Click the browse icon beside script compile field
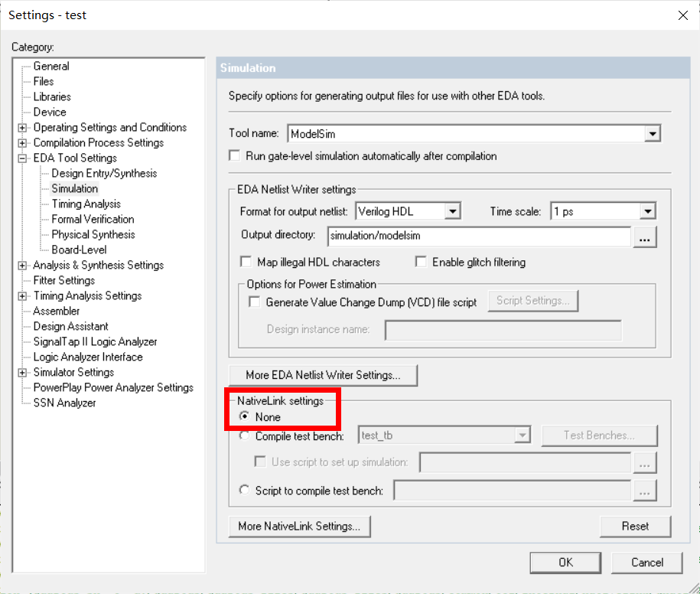The height and width of the screenshot is (594, 700). [x=645, y=490]
